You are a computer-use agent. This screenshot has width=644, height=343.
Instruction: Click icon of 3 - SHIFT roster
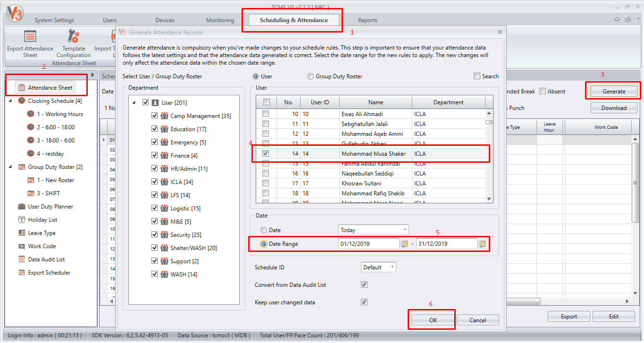(31, 193)
